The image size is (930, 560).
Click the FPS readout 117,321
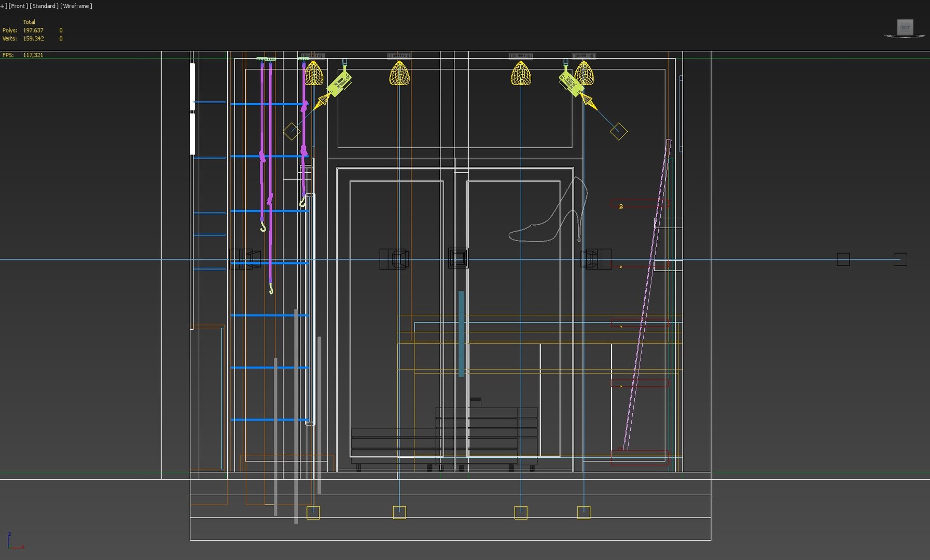[x=33, y=55]
